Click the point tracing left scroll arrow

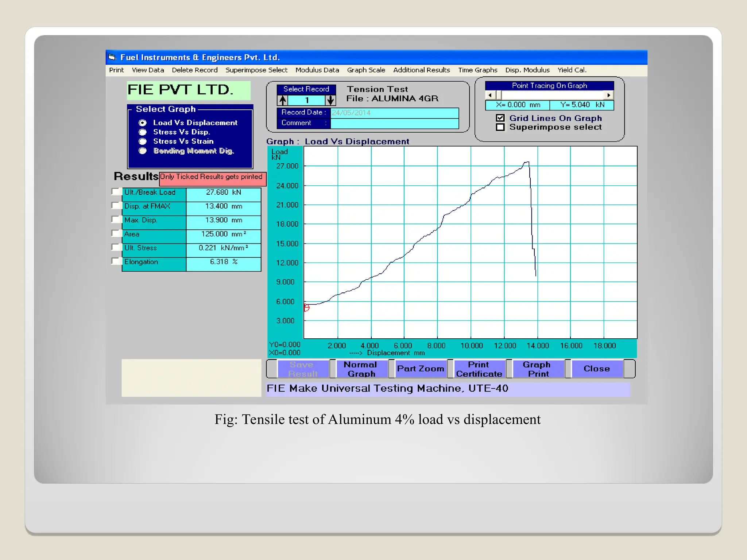[490, 95]
